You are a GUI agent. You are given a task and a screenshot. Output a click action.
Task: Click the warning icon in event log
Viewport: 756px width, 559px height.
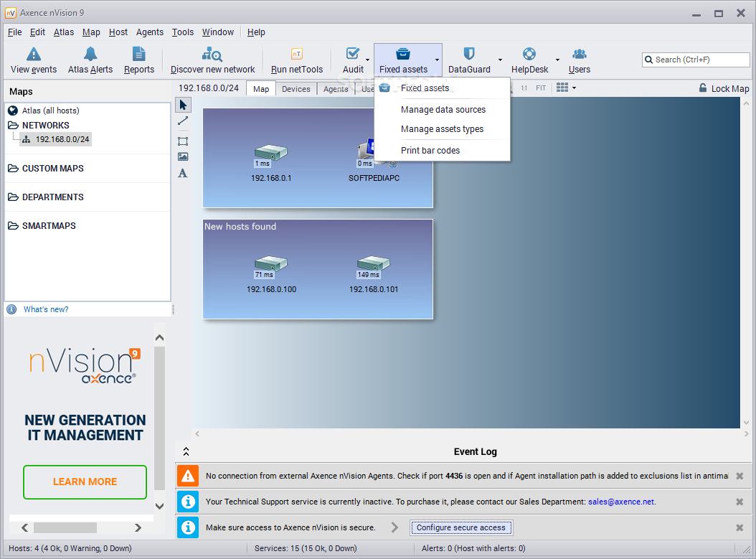pyautogui.click(x=188, y=476)
